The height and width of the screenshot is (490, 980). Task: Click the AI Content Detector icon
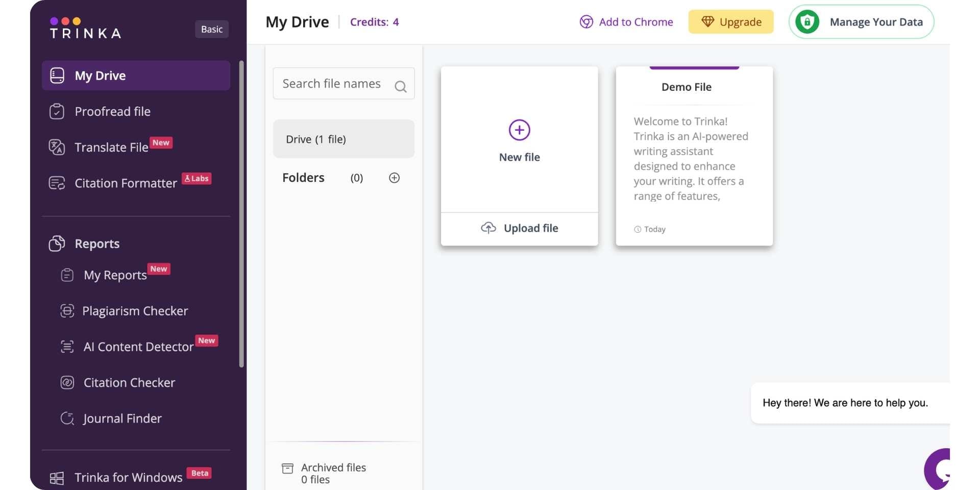tap(67, 347)
